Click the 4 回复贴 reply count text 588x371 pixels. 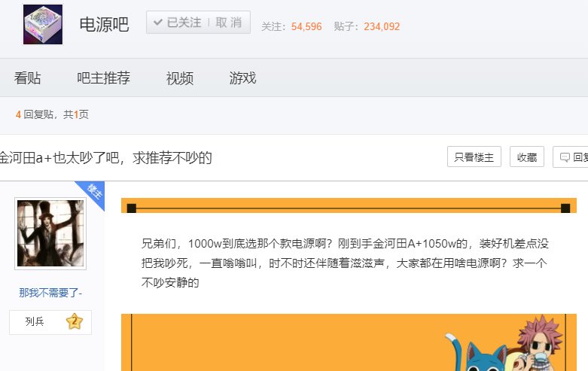pos(34,114)
